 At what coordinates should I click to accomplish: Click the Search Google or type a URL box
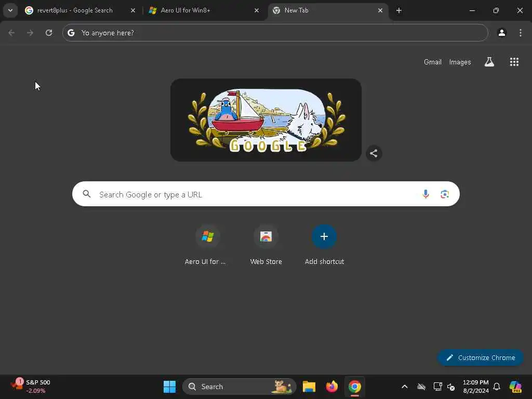pos(266,194)
